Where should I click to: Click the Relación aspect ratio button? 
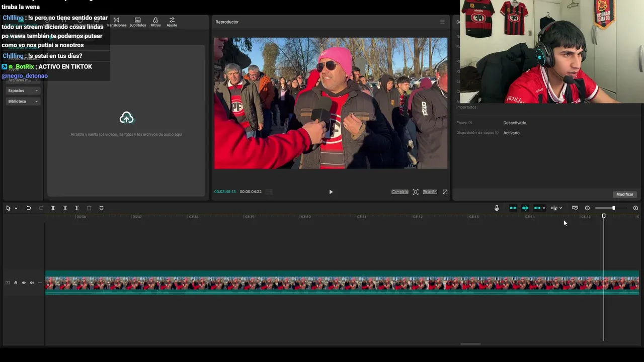[430, 192]
